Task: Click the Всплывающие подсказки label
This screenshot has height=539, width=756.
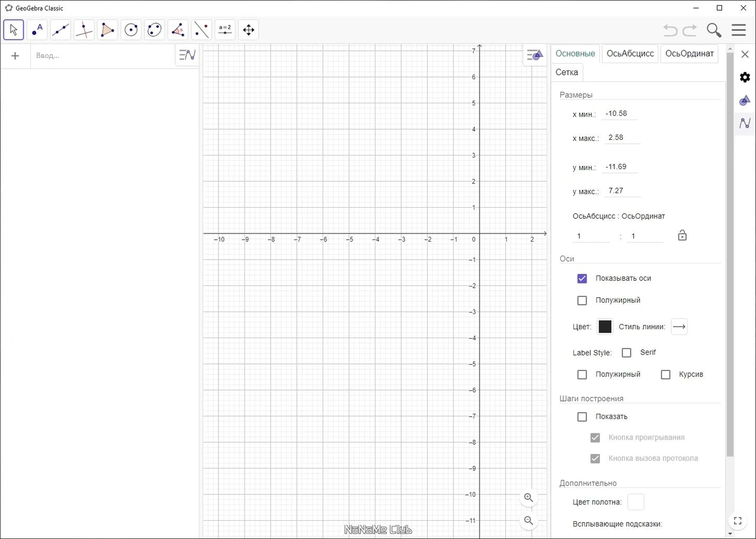Action: 617,524
